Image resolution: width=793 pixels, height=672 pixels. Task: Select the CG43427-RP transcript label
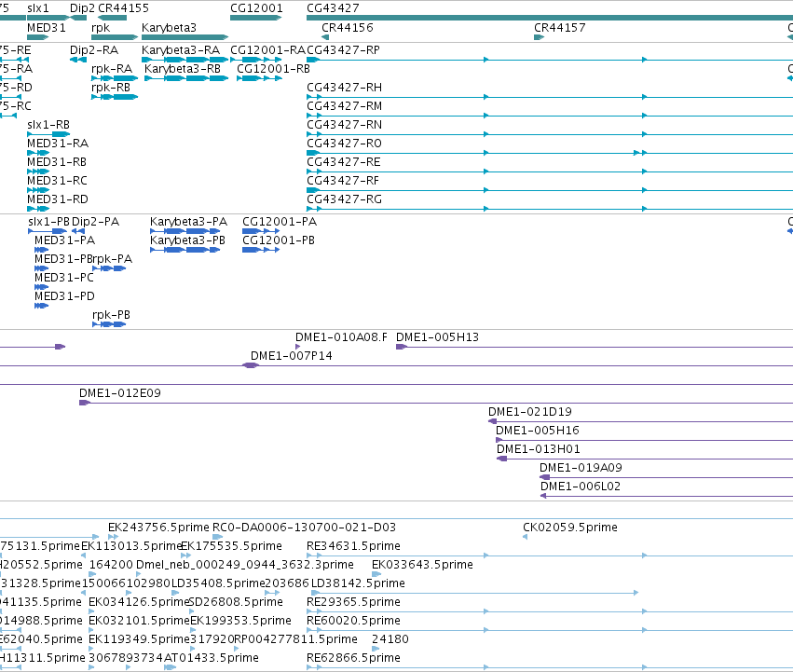coord(343,50)
